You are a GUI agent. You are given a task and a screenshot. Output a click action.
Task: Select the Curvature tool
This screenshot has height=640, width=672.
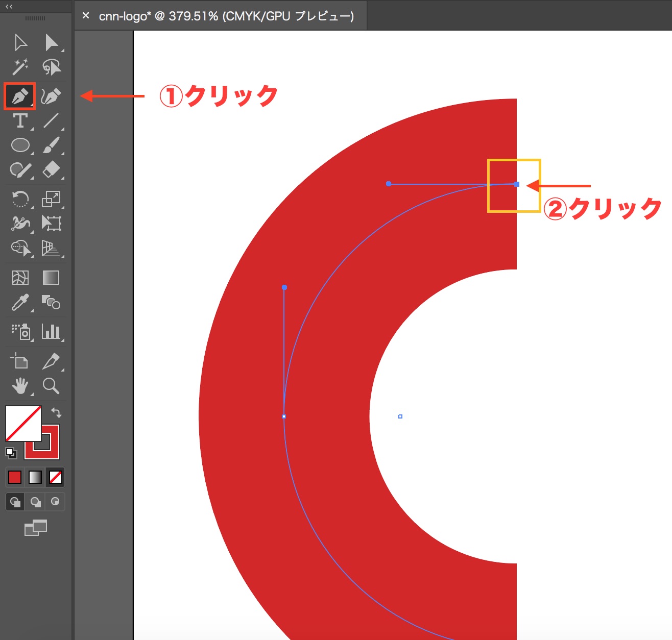point(51,96)
